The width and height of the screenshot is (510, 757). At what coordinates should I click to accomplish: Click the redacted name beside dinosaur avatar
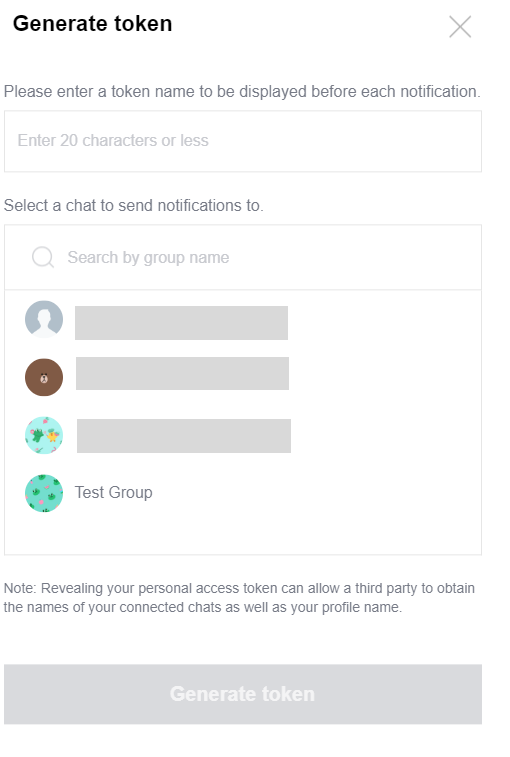click(184, 435)
